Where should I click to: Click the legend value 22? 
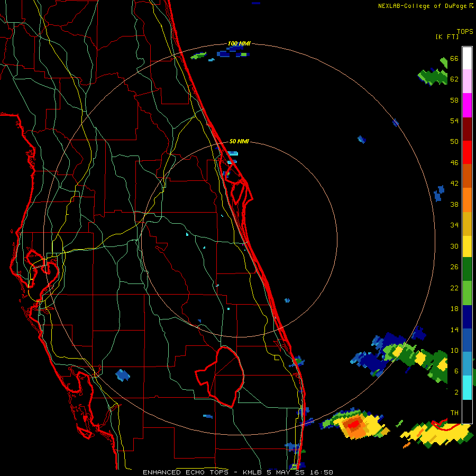tap(454, 288)
